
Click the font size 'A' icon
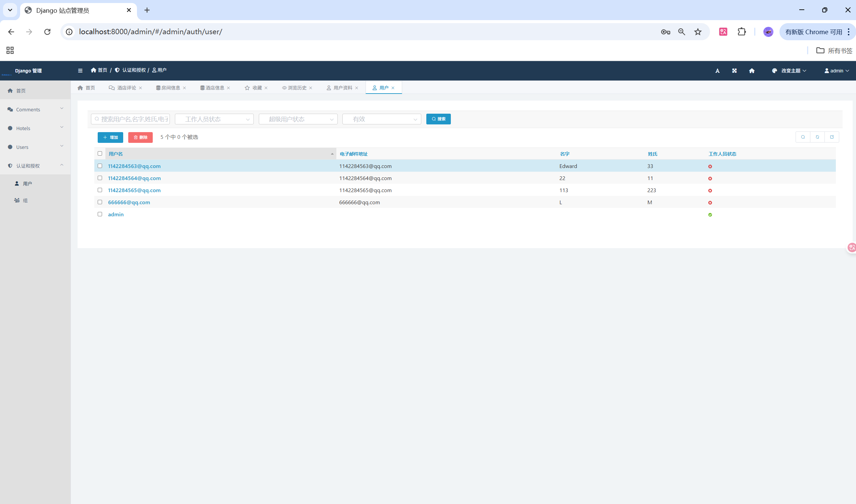click(x=717, y=71)
